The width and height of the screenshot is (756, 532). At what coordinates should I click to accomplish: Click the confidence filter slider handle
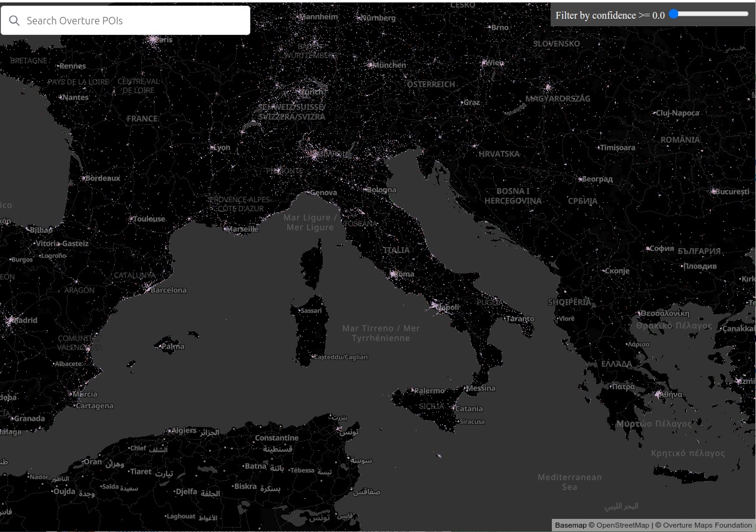coord(674,14)
